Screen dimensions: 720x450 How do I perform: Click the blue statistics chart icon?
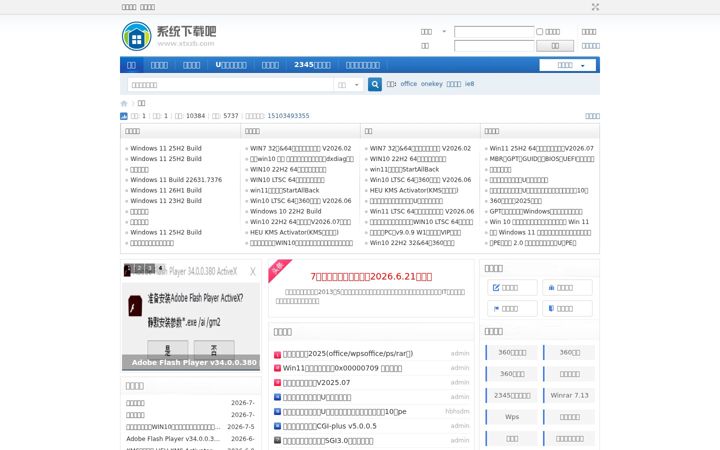[x=124, y=116]
